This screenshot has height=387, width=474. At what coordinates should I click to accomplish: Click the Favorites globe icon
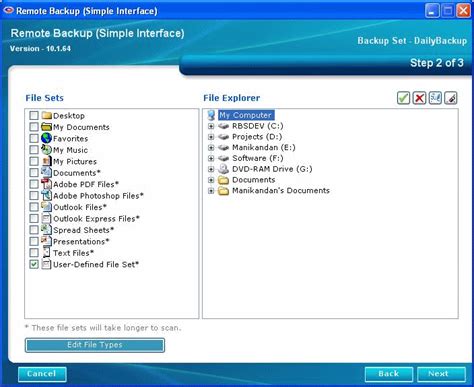(47, 138)
